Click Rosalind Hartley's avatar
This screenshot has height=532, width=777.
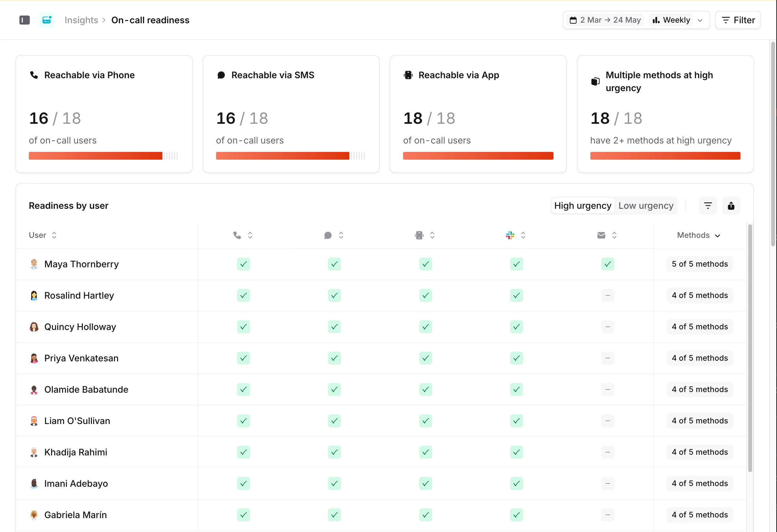[34, 295]
